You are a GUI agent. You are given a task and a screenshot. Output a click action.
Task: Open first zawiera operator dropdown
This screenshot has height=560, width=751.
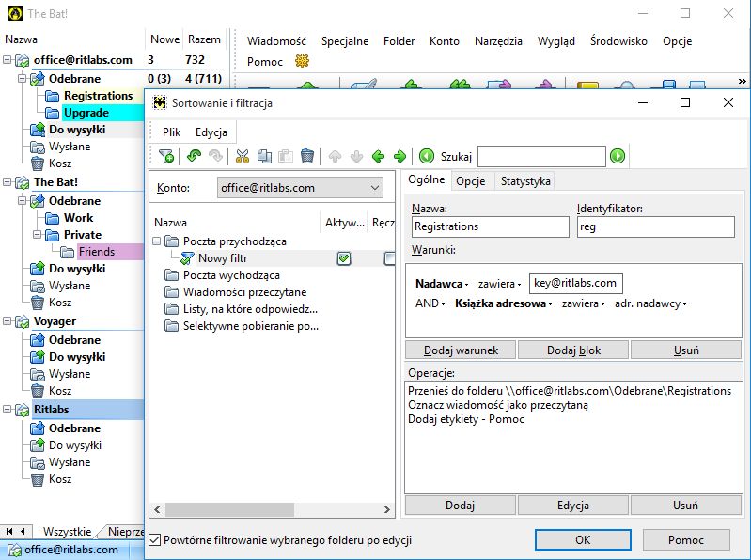click(499, 284)
